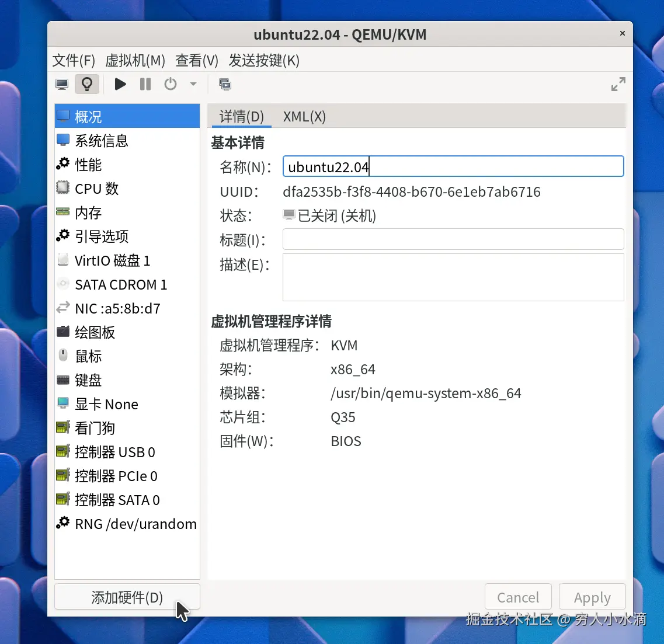Select NIC :a5:8b:d7 entry
Viewport: 664px width, 644px height.
[127, 308]
